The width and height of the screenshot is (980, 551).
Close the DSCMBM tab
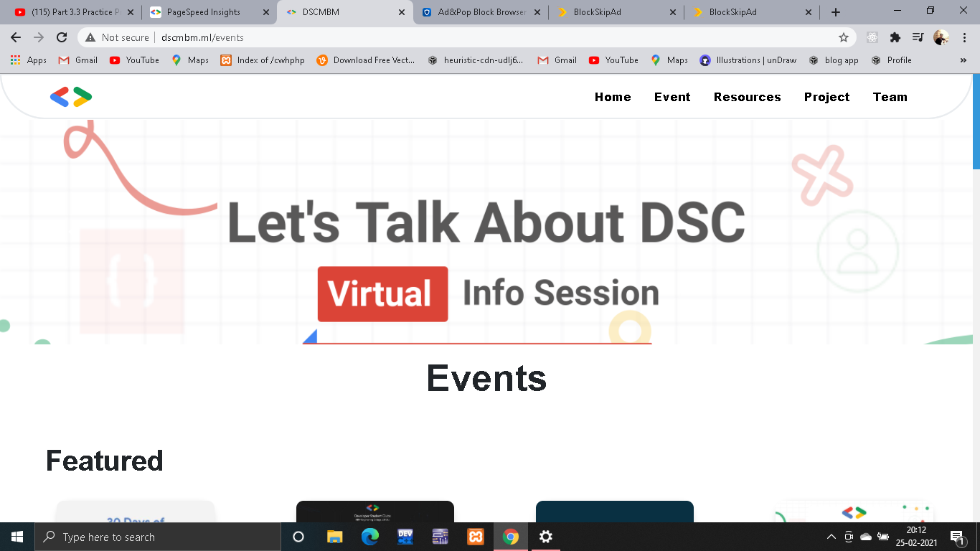pos(401,12)
